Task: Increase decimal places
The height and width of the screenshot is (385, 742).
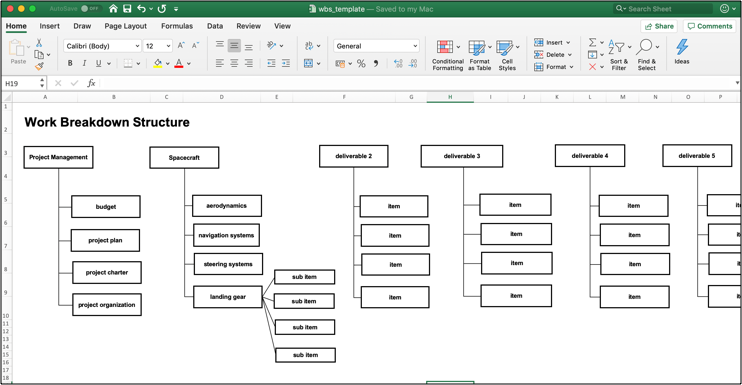Action: pyautogui.click(x=398, y=63)
